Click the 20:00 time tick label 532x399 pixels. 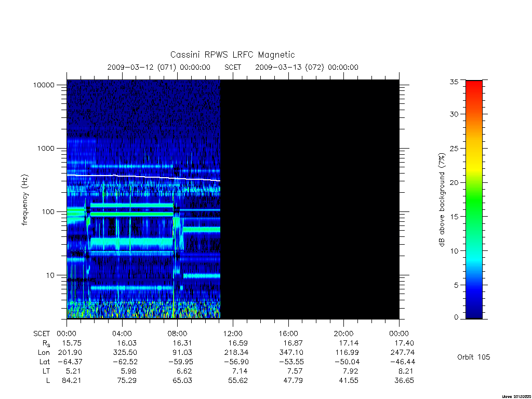coord(343,334)
